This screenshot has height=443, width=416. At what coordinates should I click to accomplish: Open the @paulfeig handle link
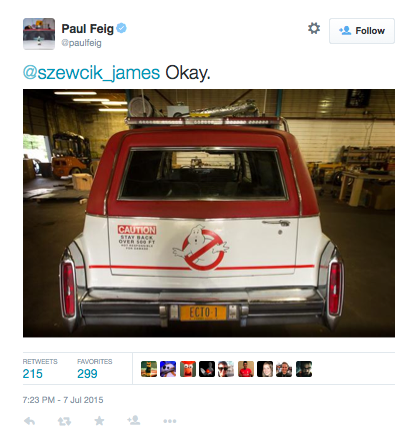[x=81, y=43]
